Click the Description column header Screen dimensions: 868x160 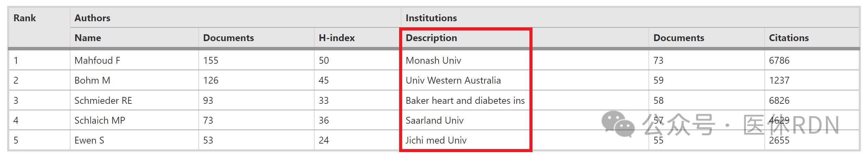click(431, 38)
